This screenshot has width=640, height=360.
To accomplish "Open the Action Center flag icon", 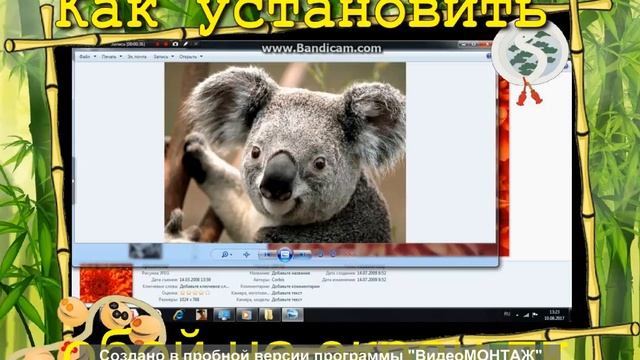I will click(x=535, y=315).
